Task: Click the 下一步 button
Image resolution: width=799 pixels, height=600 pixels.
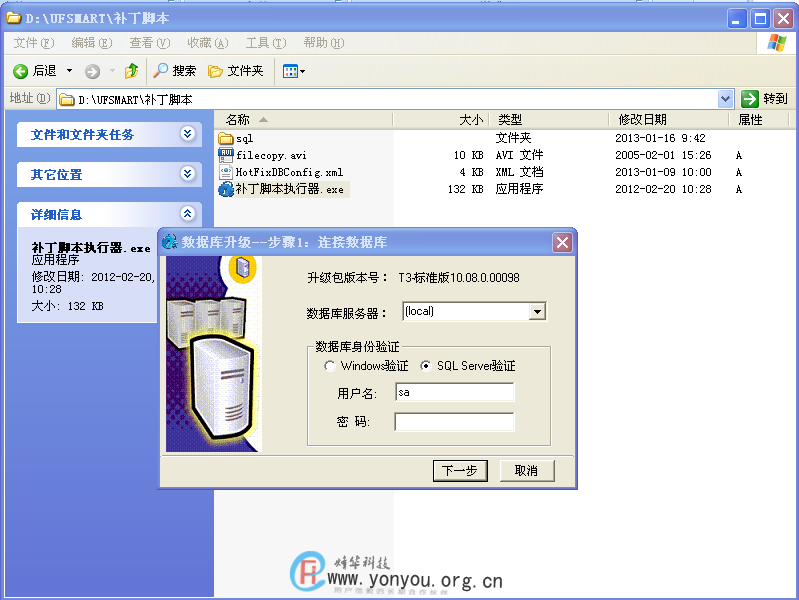Action: [460, 471]
